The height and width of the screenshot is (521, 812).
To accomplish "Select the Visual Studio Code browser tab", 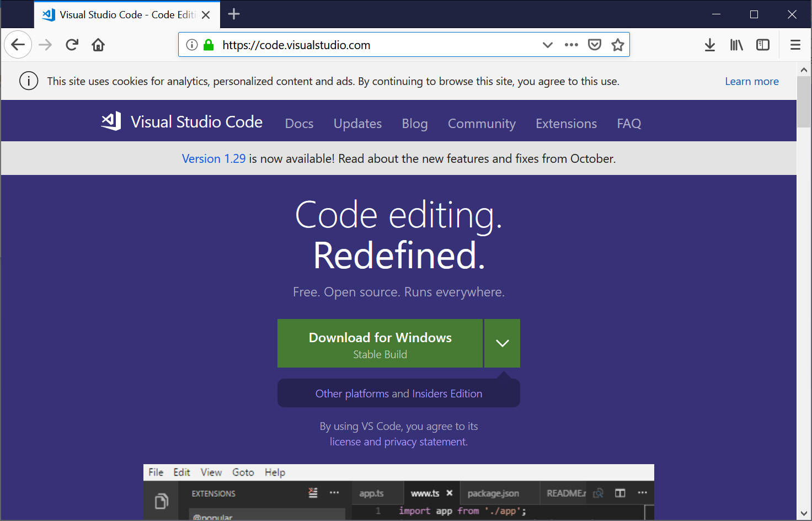I will [127, 15].
